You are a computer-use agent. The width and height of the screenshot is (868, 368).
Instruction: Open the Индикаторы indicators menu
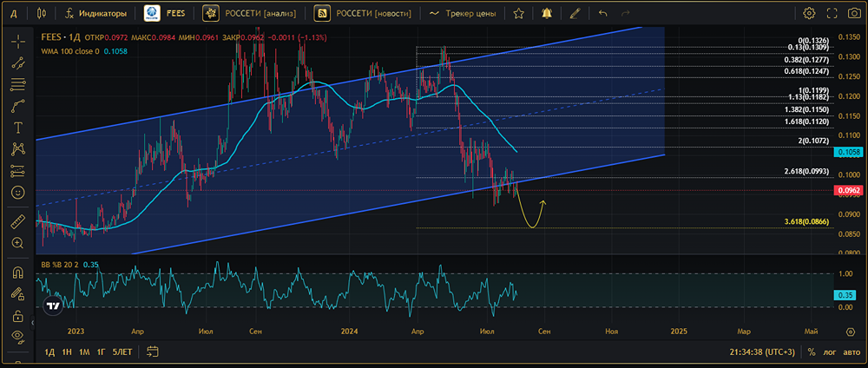click(x=95, y=13)
